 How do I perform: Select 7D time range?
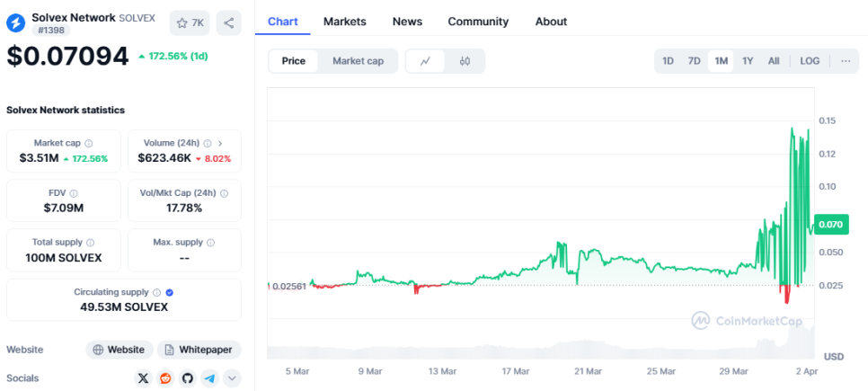click(695, 61)
